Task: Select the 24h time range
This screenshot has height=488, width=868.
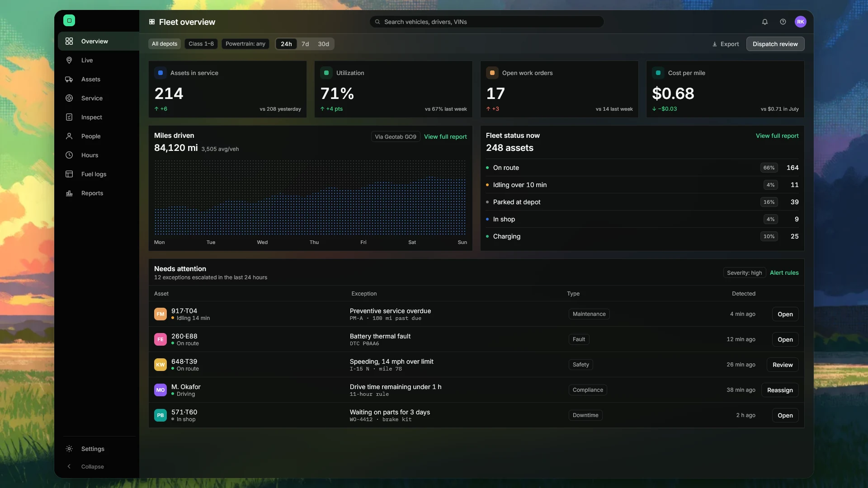Action: click(286, 44)
